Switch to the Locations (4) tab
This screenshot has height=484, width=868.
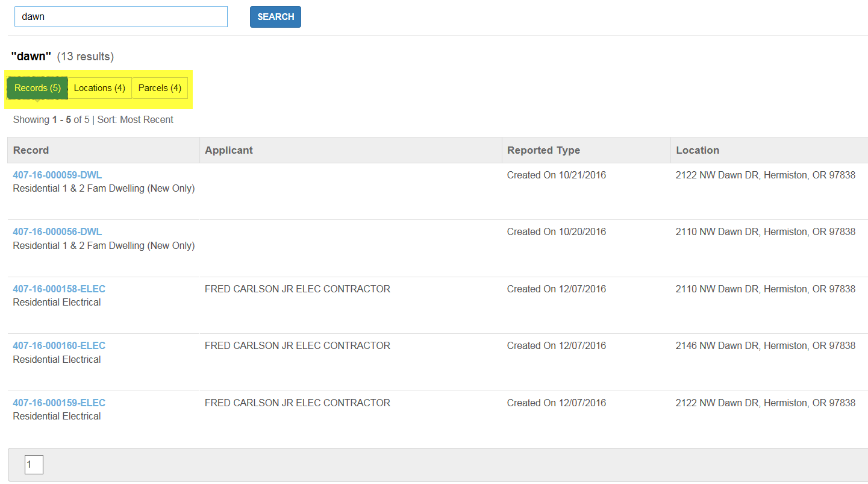(x=99, y=88)
